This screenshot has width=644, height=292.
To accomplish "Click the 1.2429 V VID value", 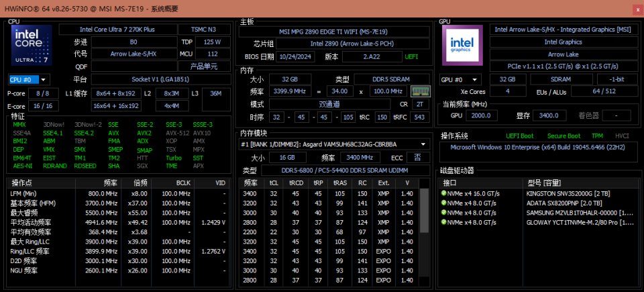I will click(213, 222).
